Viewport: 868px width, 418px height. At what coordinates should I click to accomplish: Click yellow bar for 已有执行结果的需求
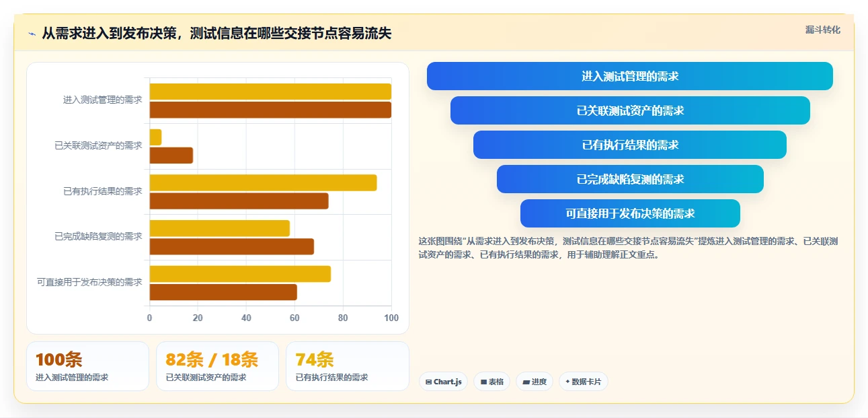coord(263,182)
